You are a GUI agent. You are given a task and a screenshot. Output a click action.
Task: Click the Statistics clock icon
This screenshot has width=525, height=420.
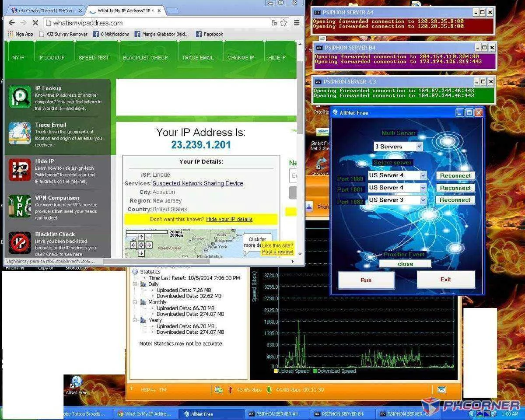click(135, 272)
